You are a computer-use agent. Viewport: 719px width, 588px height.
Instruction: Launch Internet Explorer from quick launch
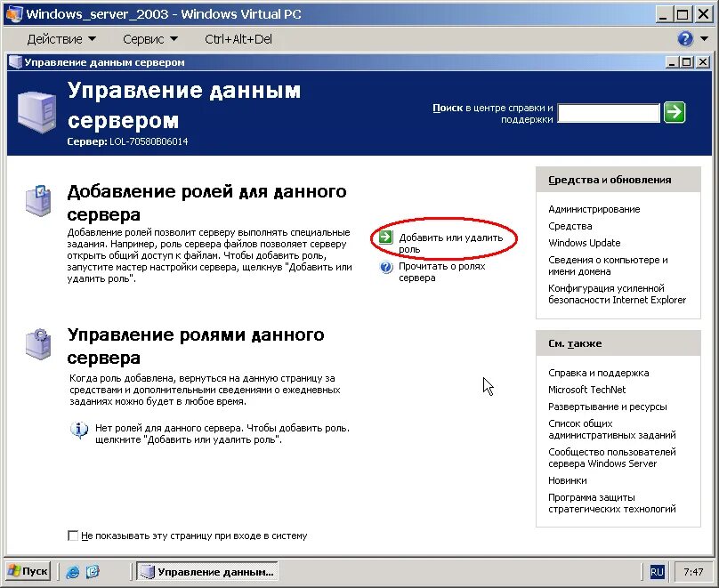(x=72, y=571)
